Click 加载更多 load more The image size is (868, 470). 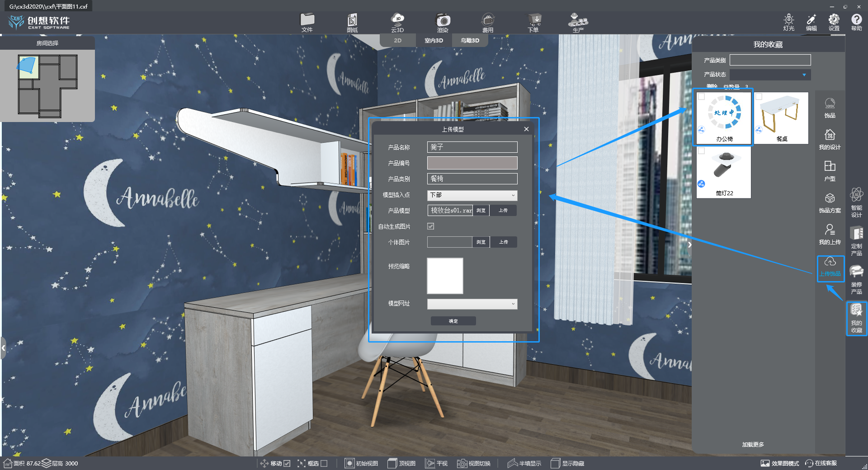point(753,444)
